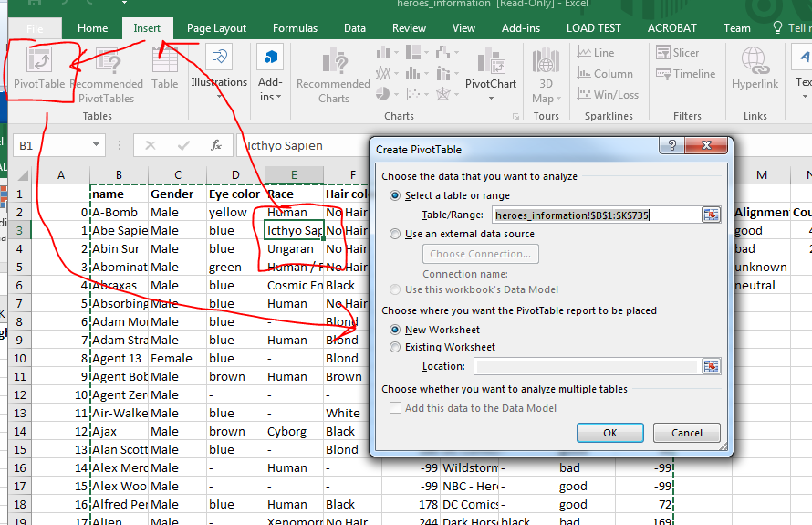Insert a Slicer filter

pos(677,53)
